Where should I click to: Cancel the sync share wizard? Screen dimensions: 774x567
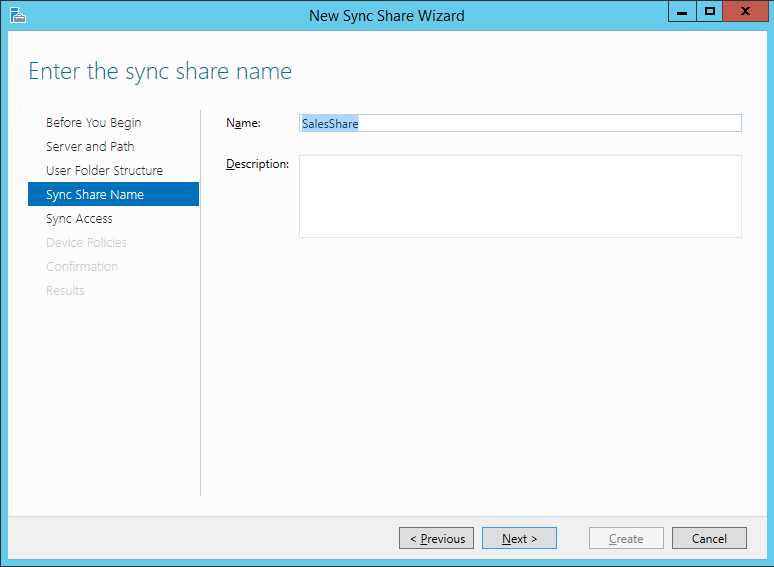coord(709,539)
